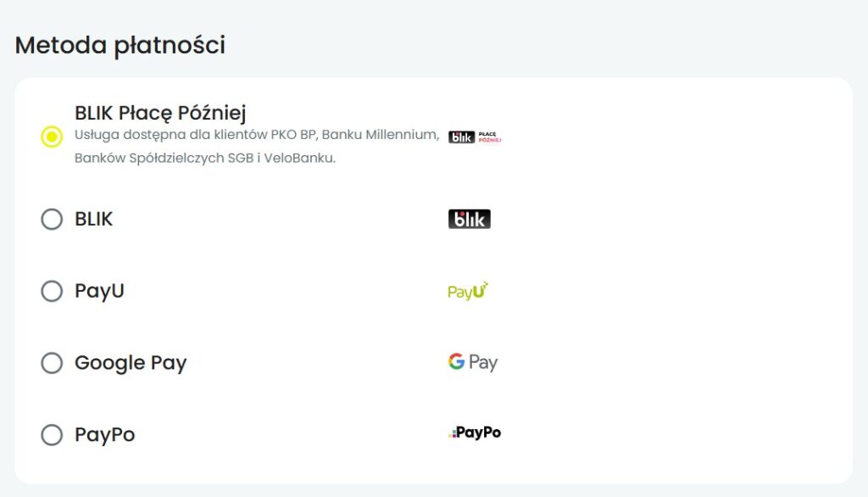Click the green PayU logo

(468, 291)
